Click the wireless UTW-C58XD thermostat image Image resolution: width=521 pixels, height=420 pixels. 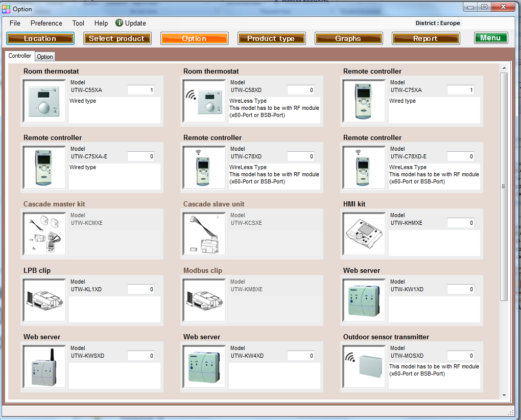click(204, 101)
